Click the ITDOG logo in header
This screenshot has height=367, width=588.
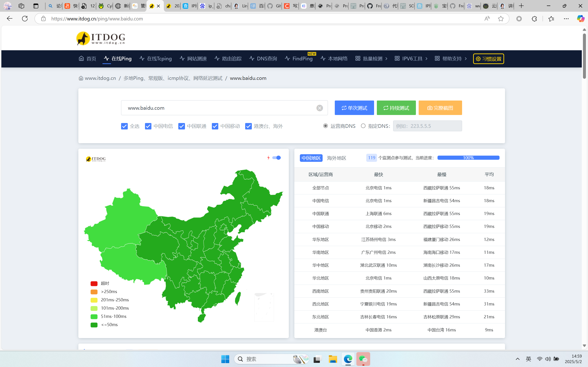[x=100, y=38]
